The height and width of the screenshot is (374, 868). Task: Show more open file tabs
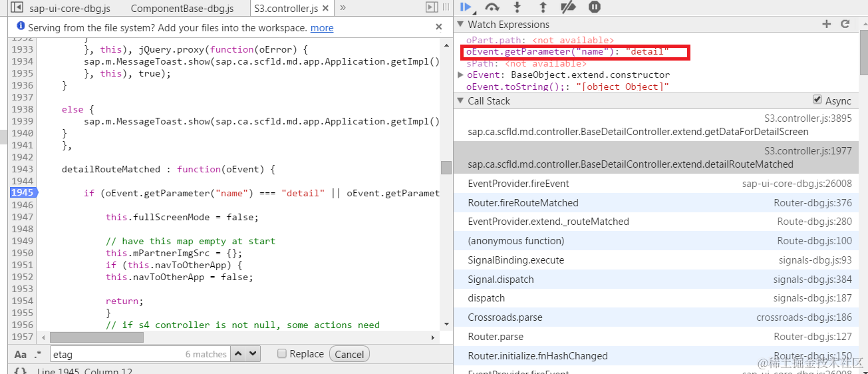point(343,8)
